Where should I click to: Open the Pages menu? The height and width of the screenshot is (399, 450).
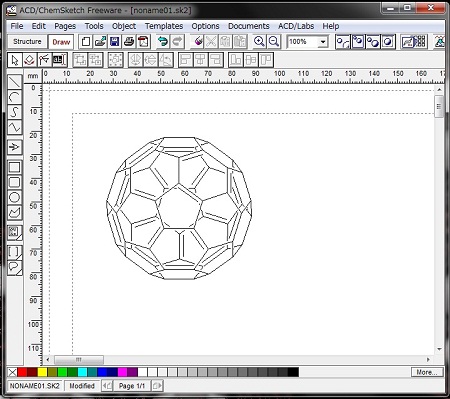(65, 26)
